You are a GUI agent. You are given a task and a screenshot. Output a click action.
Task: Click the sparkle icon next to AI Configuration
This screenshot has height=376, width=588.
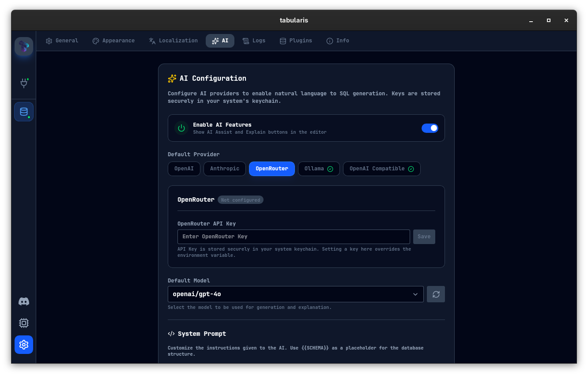click(x=171, y=79)
